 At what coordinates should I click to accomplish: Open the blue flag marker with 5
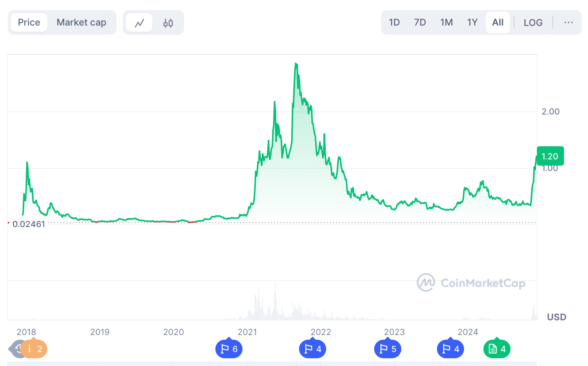click(x=388, y=349)
